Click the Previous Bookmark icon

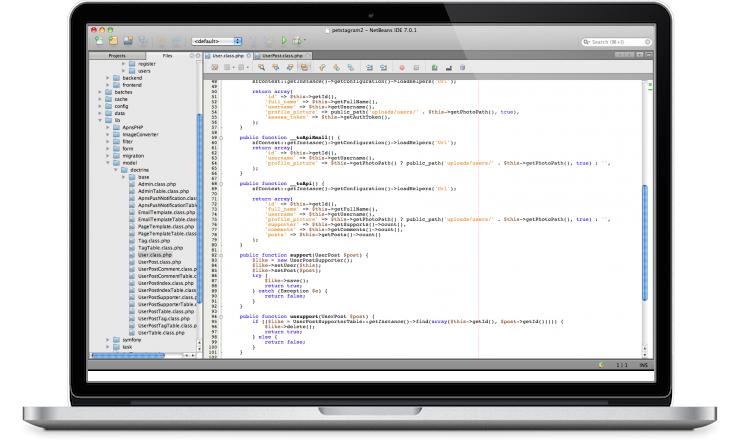322,68
